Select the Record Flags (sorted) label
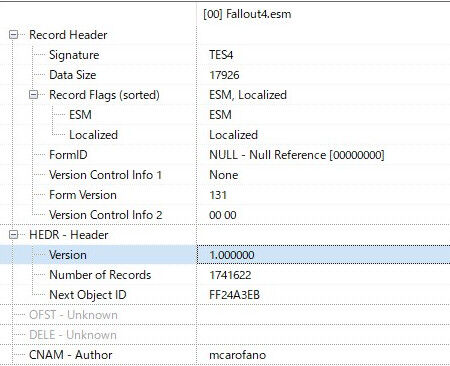450x366 pixels. (104, 95)
